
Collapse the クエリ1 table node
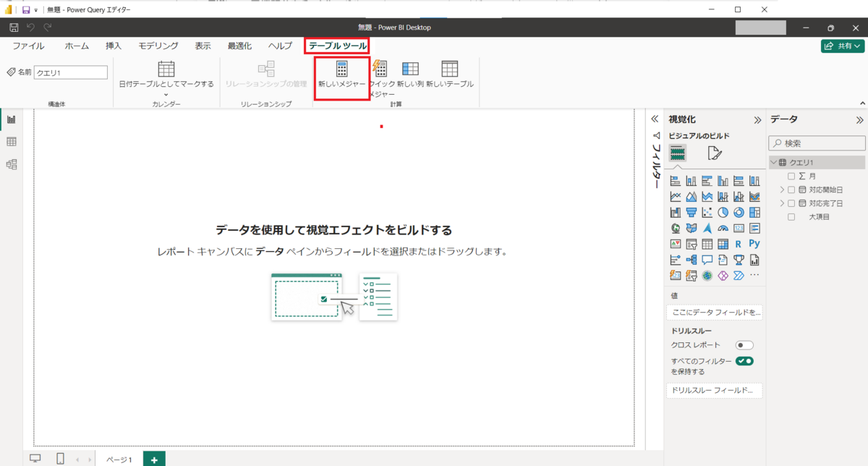[774, 163]
